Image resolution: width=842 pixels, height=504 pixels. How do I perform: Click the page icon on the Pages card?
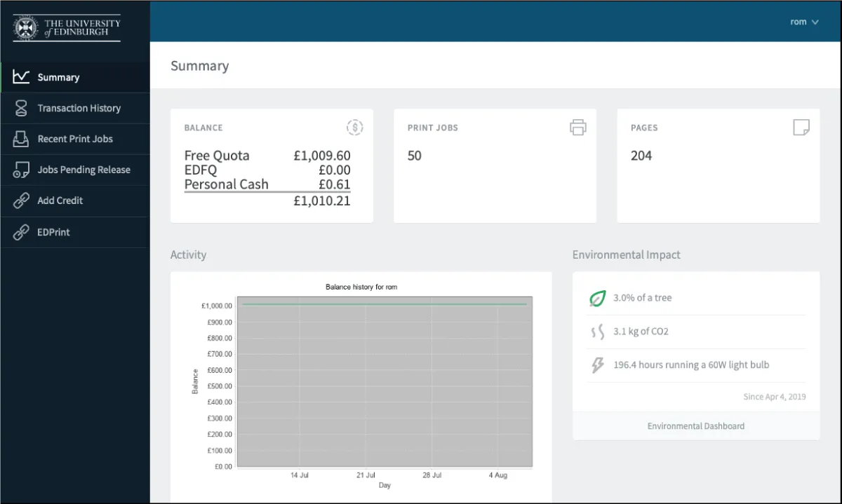(801, 127)
